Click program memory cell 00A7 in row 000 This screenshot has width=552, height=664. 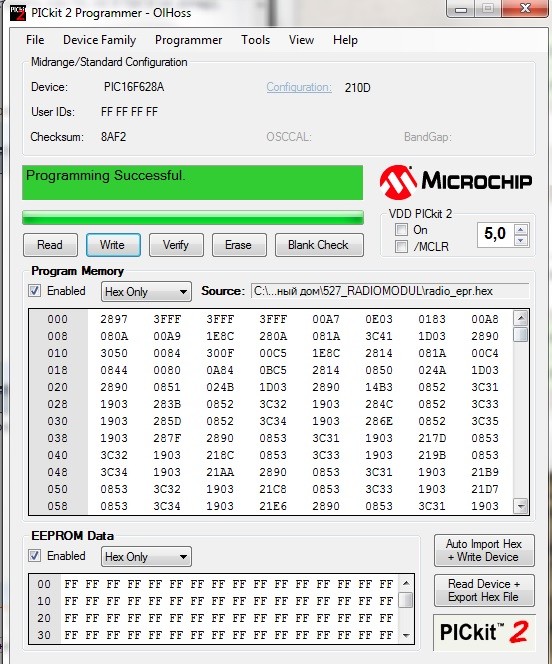click(x=326, y=319)
